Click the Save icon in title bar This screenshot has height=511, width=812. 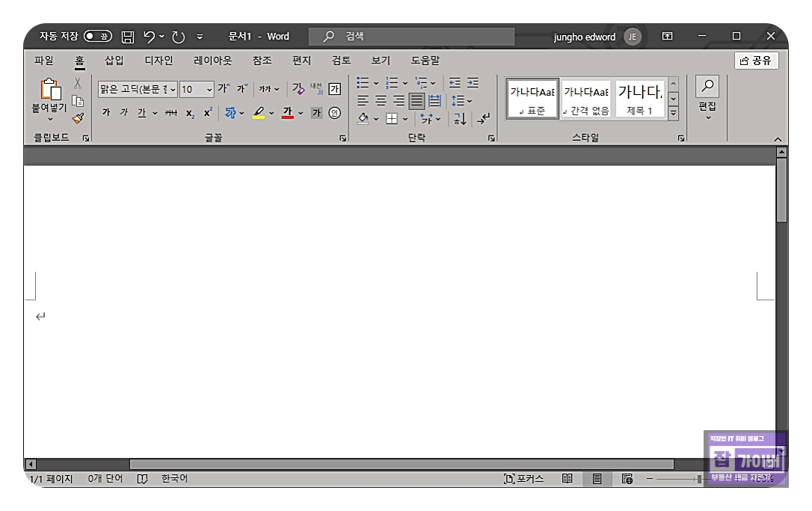(127, 37)
